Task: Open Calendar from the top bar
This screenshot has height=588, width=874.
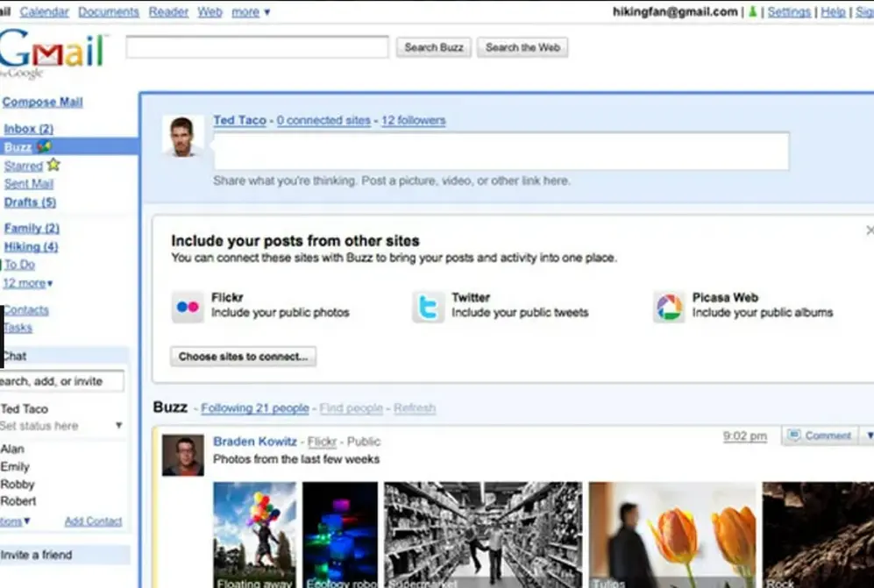Action: coord(44,11)
